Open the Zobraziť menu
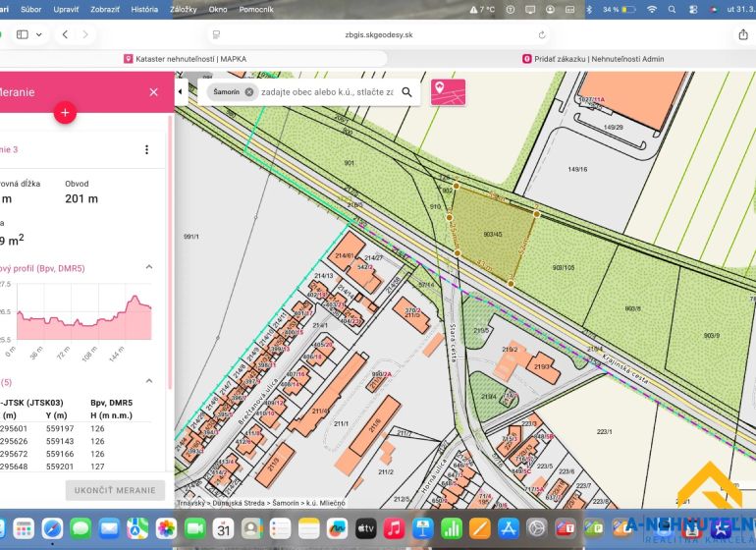Image resolution: width=756 pixels, height=550 pixels. (x=105, y=9)
